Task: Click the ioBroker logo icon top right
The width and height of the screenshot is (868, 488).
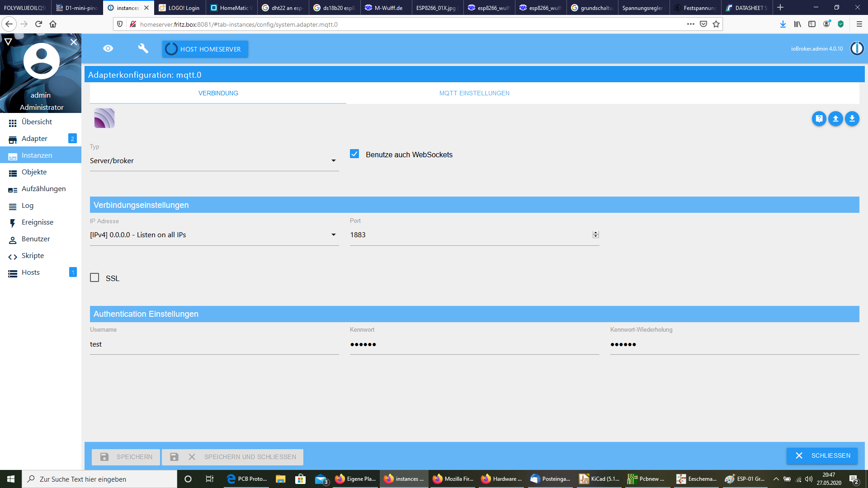Action: click(857, 48)
